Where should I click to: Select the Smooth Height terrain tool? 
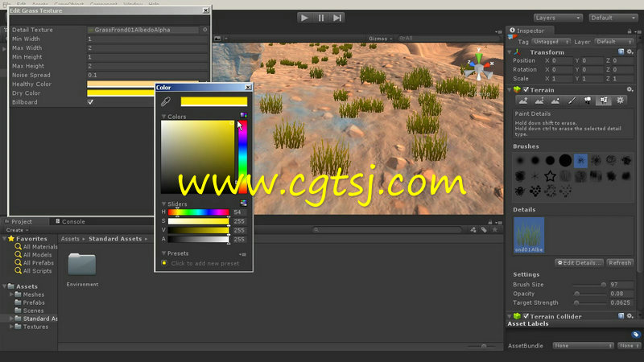tap(555, 101)
